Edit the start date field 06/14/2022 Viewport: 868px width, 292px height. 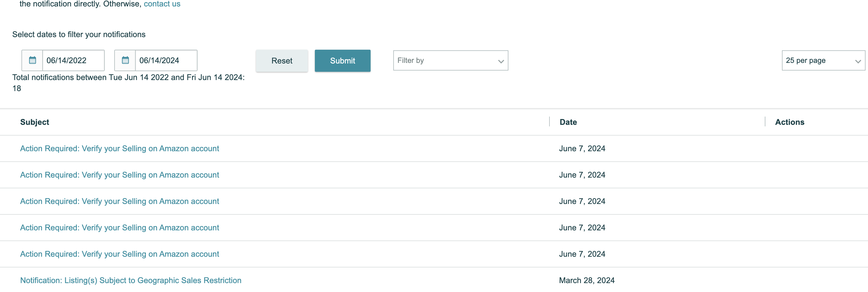click(73, 60)
